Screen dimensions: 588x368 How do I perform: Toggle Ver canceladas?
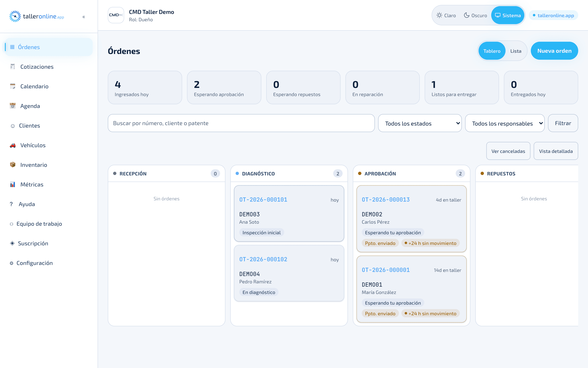(508, 151)
